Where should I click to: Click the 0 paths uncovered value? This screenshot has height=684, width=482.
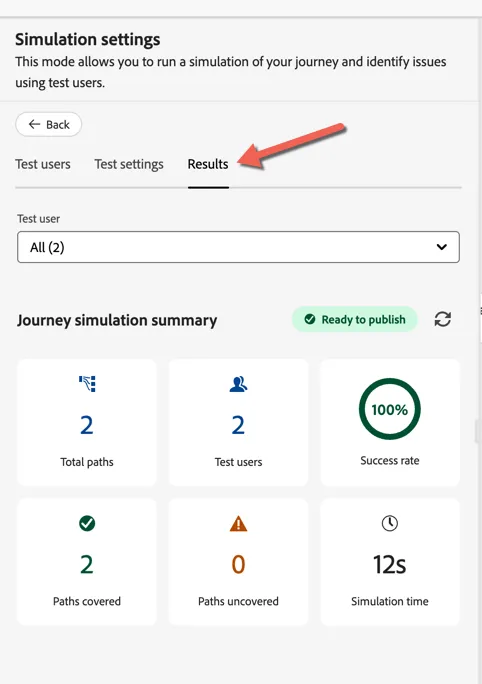point(238,564)
